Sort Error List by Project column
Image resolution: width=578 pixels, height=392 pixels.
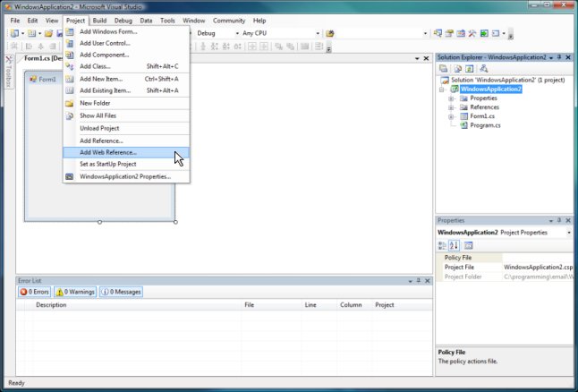point(402,305)
